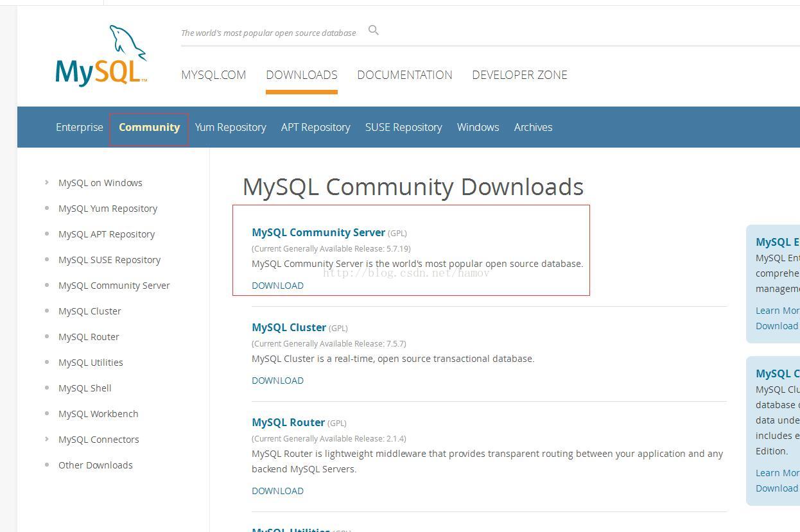The width and height of the screenshot is (800, 532).
Task: Click the MySQL Router heading link
Action: coord(288,422)
